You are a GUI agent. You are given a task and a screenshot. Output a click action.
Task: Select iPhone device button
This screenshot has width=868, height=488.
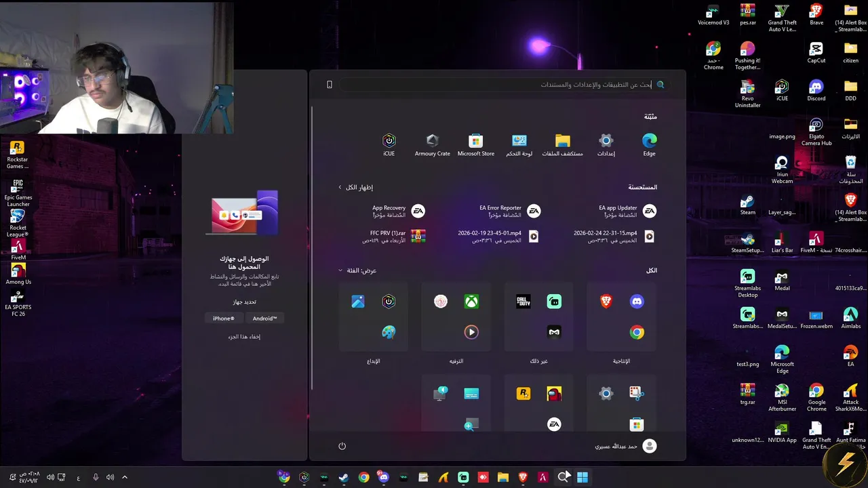pos(223,319)
